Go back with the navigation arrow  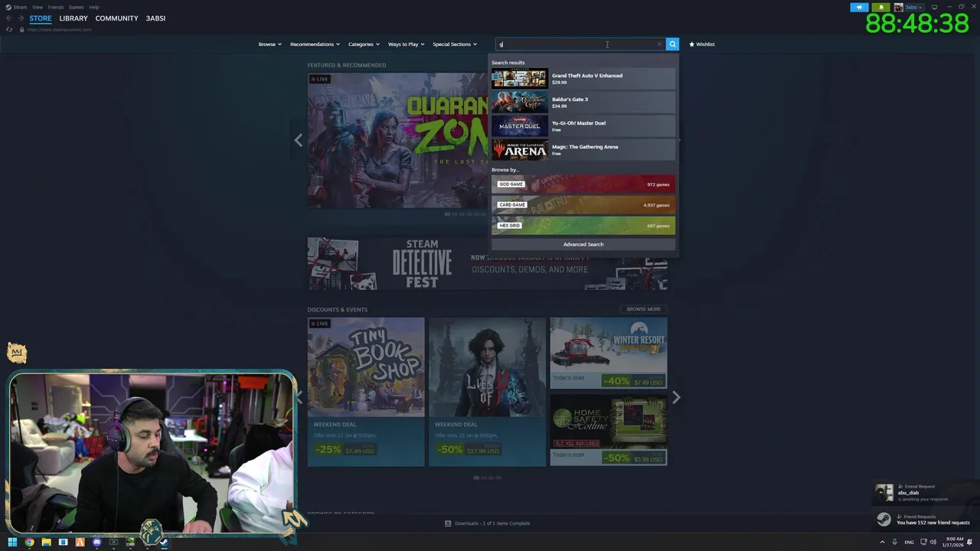(8, 18)
